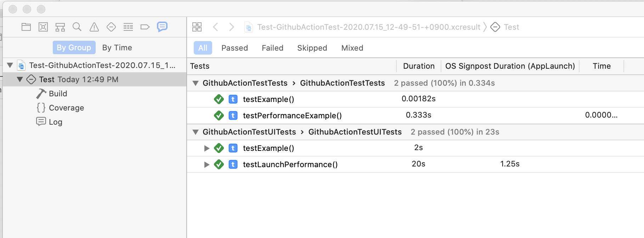Select the Test Today 12:49 PM row
The height and width of the screenshot is (238, 644).
point(95,79)
